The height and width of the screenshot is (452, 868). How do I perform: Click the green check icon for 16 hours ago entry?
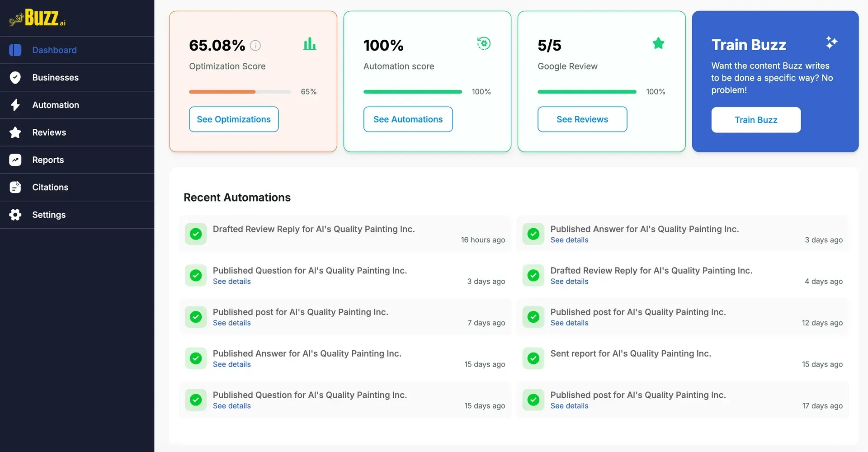[196, 234]
